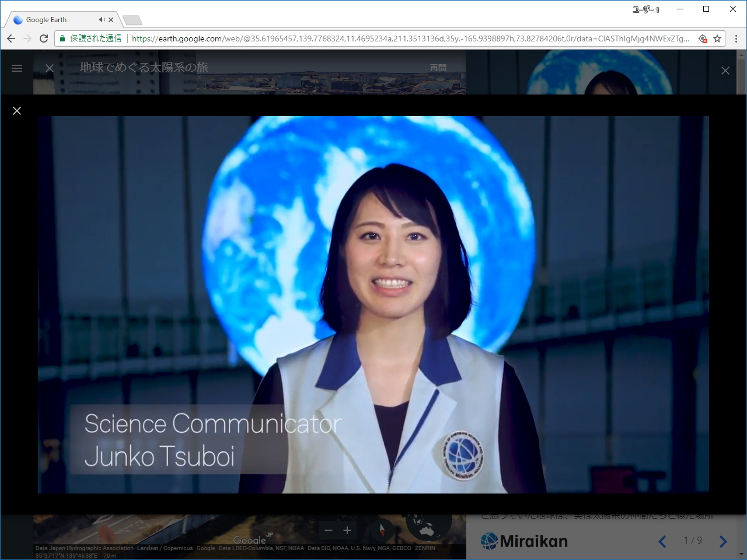Maximize the Chrome window
This screenshot has height=560, width=747.
[706, 9]
